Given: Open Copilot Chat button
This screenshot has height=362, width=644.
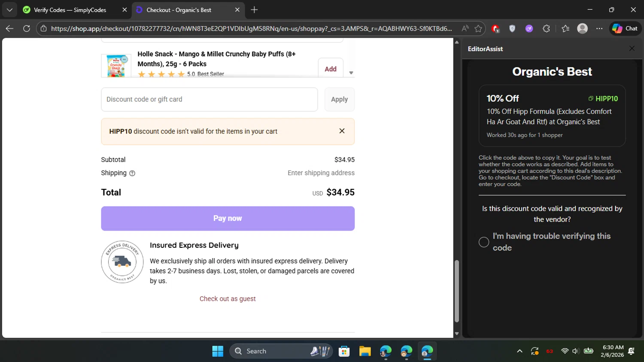Looking at the screenshot, I should [x=625, y=28].
